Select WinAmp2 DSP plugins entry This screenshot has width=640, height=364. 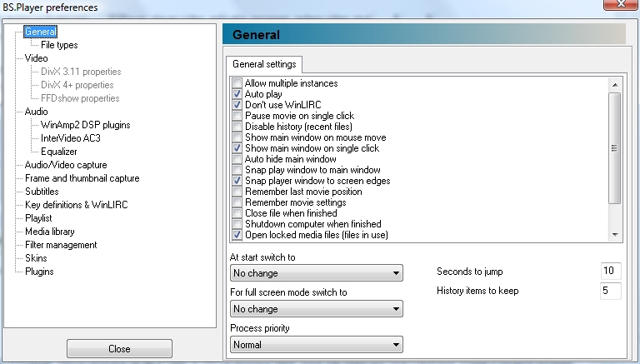pos(85,125)
